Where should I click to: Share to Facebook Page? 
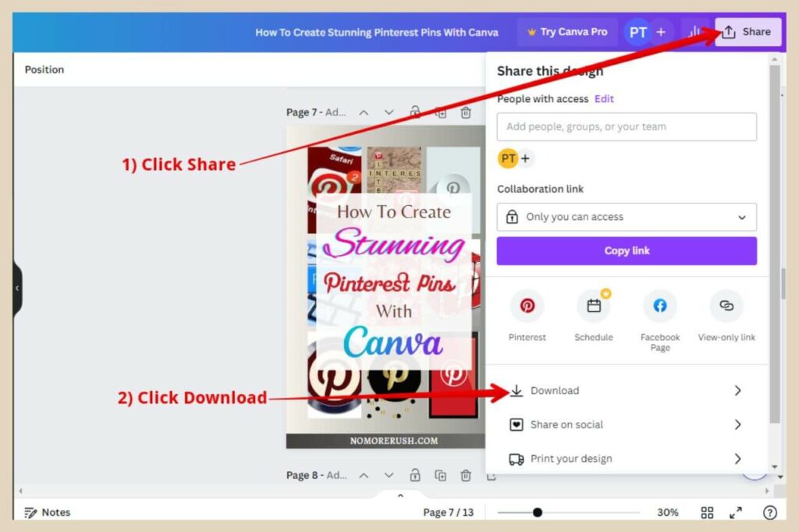[660, 320]
